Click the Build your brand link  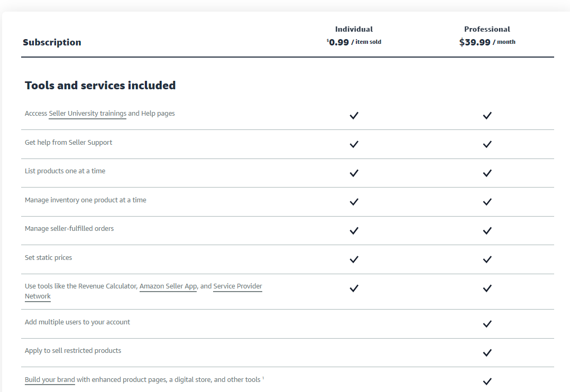pyautogui.click(x=50, y=380)
